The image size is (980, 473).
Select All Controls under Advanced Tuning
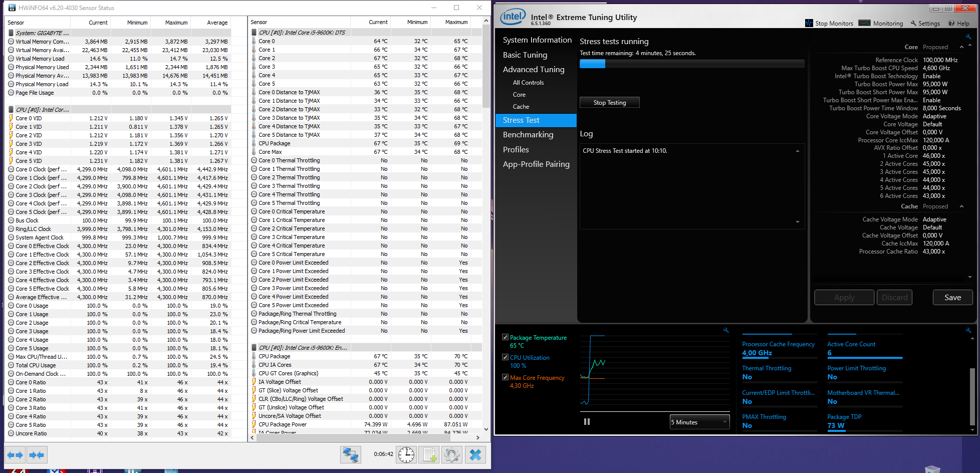click(528, 83)
